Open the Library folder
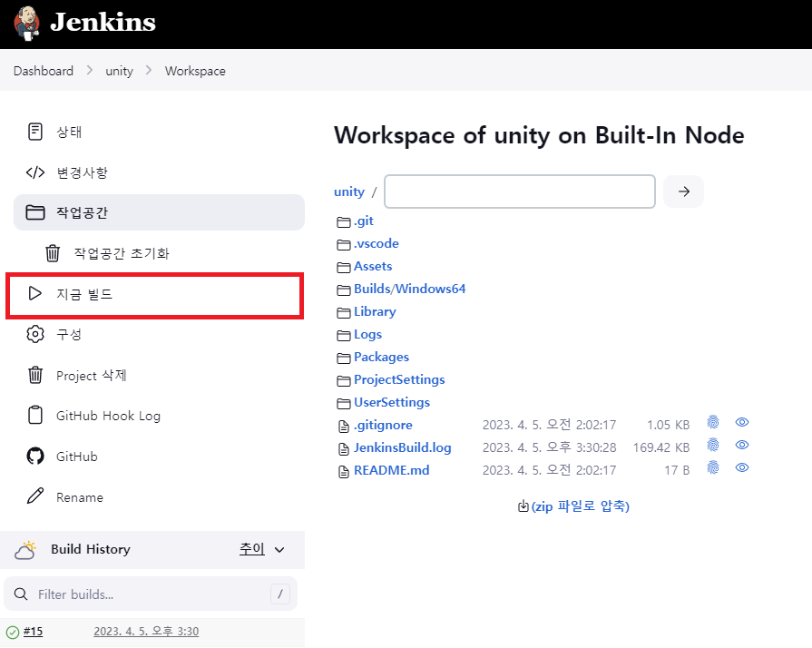The width and height of the screenshot is (812, 648). pyautogui.click(x=375, y=312)
